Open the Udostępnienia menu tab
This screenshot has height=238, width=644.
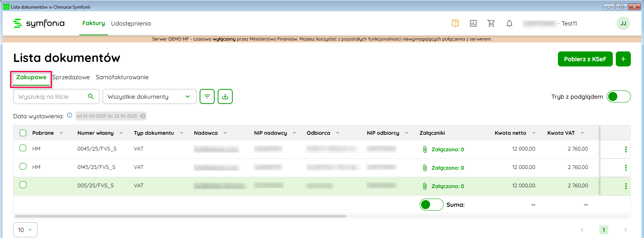[x=131, y=23]
